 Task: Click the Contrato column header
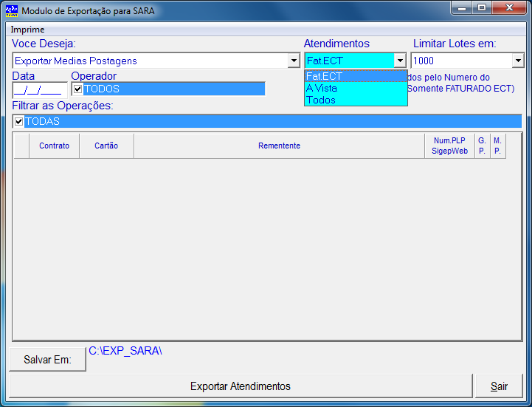(55, 146)
